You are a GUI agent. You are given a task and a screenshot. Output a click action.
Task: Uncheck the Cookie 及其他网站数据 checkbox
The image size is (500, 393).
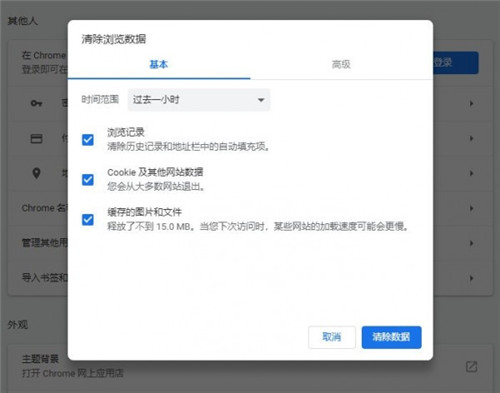click(x=88, y=180)
